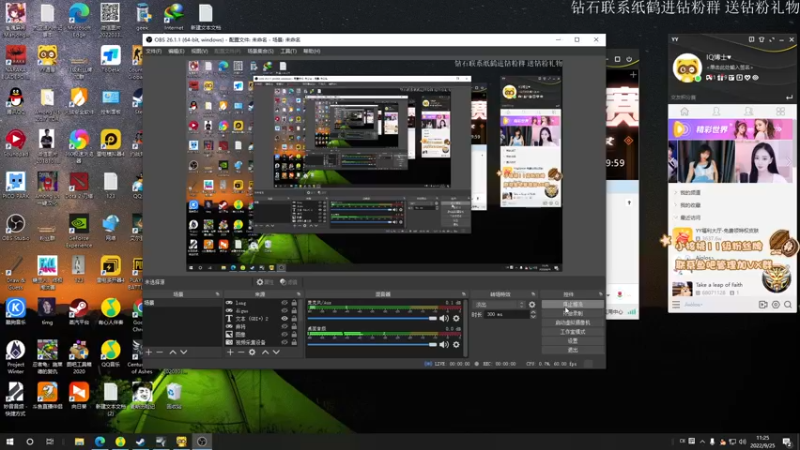Start the virtual camera button
The width and height of the screenshot is (800, 450).
[572, 322]
